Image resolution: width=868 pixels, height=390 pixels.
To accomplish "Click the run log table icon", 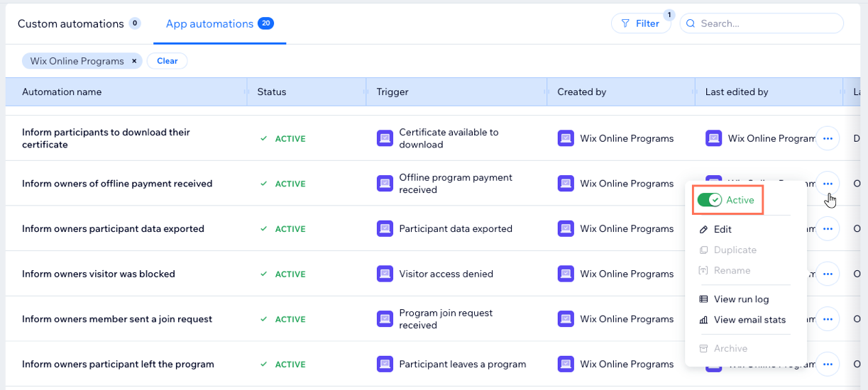I will point(703,299).
